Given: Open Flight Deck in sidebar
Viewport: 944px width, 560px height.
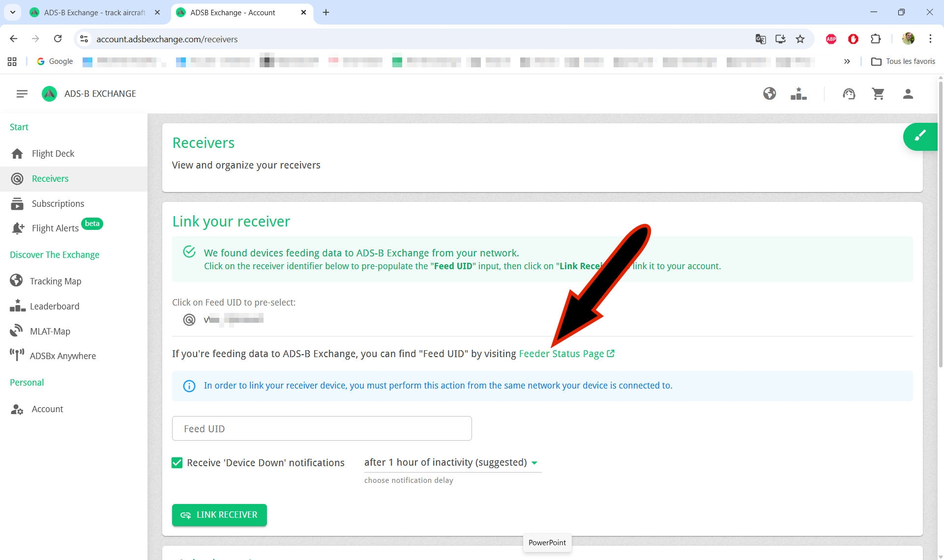Looking at the screenshot, I should [74, 154].
